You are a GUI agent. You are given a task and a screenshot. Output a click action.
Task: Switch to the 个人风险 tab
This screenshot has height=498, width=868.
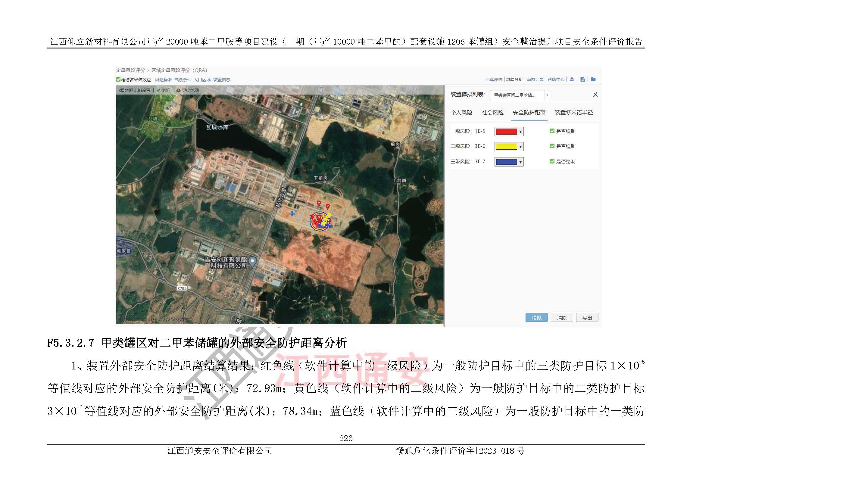(x=461, y=113)
